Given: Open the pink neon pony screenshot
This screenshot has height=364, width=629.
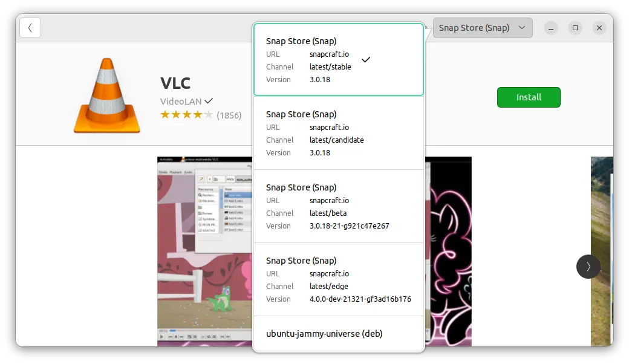Looking at the screenshot, I should pyautogui.click(x=448, y=252).
